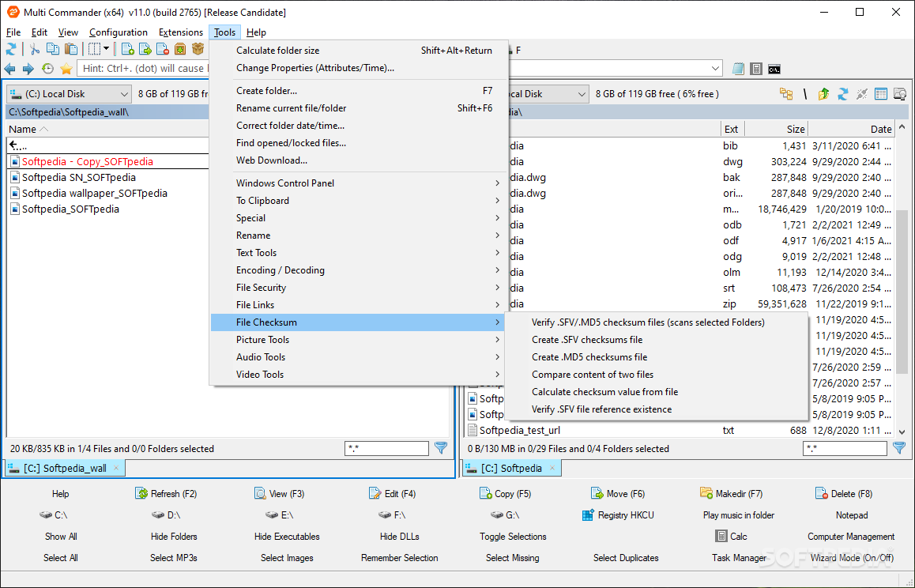Click the Delete (F8) button
Screen dimensions: 915x588
coord(844,493)
